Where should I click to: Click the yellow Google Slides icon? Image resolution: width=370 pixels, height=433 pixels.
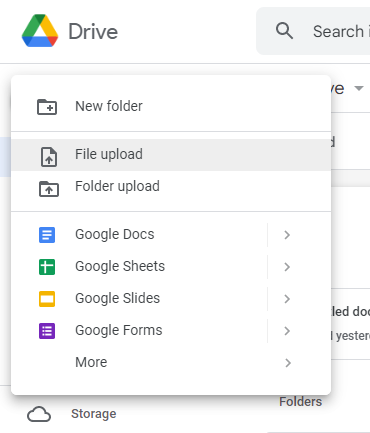click(47, 299)
